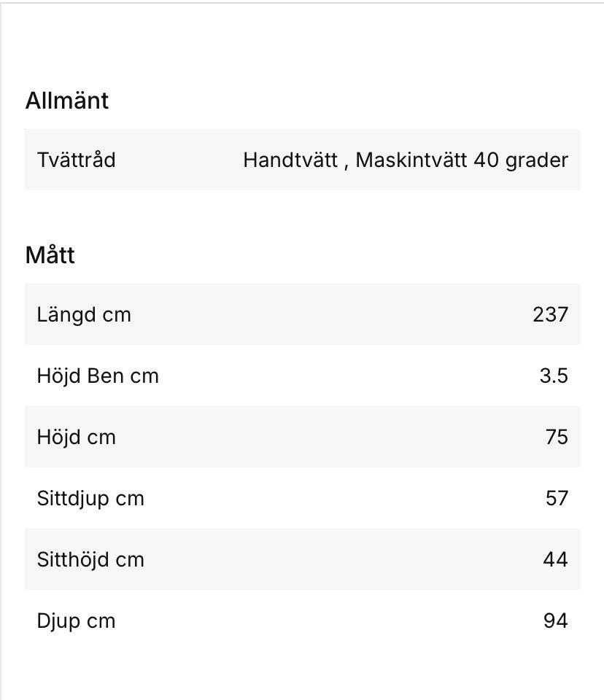Click the Allmänt section heading
604x700 pixels.
pyautogui.click(x=66, y=101)
